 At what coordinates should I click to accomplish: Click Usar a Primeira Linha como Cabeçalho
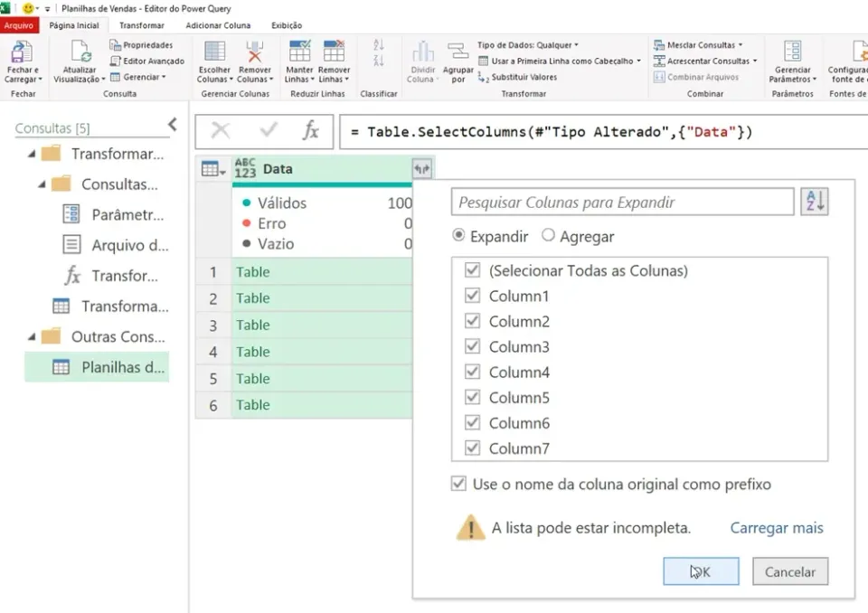point(559,61)
